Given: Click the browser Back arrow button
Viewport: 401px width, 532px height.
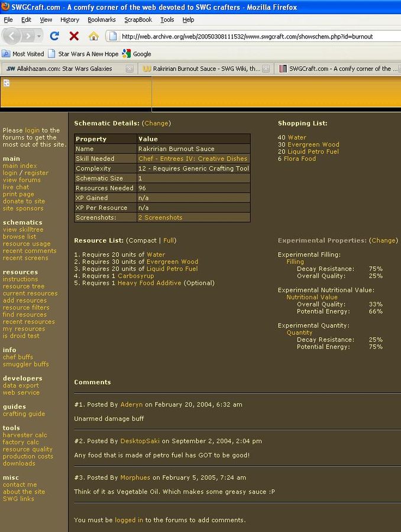Looking at the screenshot, I should (x=13, y=36).
